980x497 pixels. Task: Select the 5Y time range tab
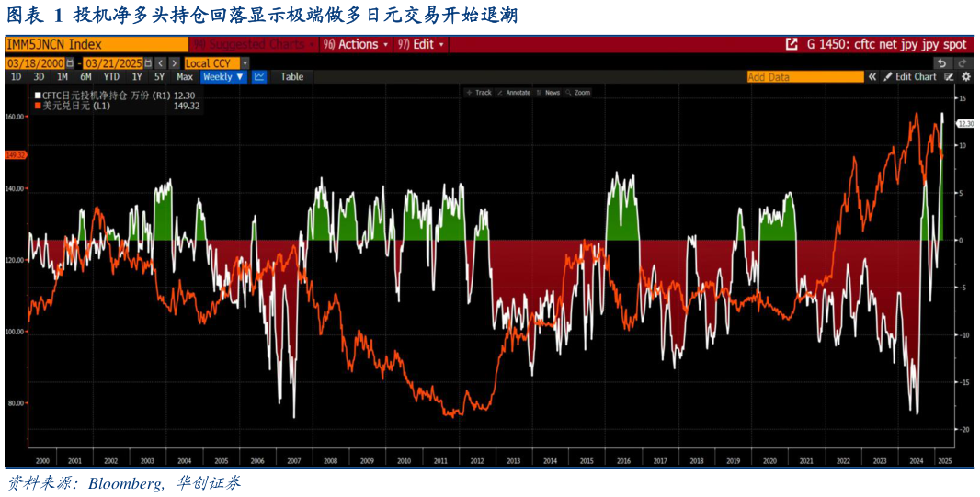tap(159, 77)
